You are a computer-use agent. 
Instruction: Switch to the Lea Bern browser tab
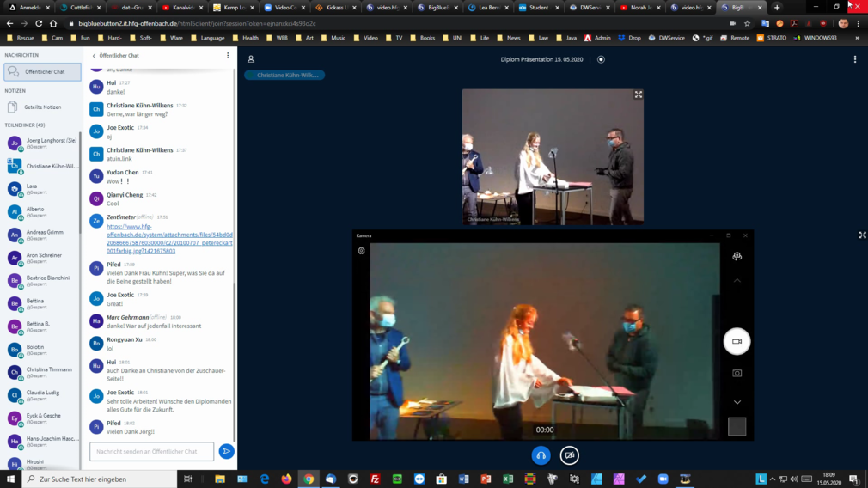(489, 7)
